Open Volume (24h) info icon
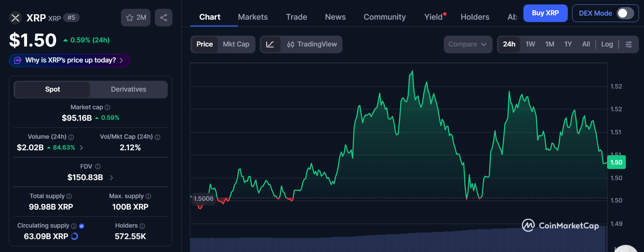 click(71, 137)
